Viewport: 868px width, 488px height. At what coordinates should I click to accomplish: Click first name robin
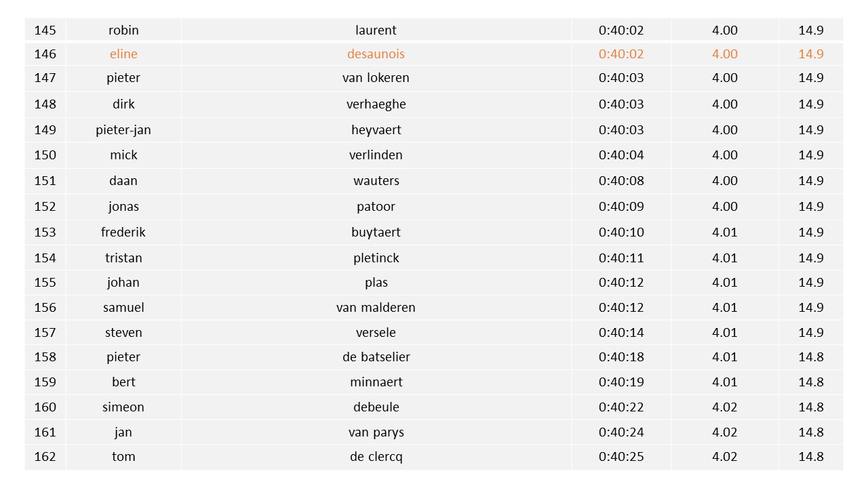[x=123, y=30]
